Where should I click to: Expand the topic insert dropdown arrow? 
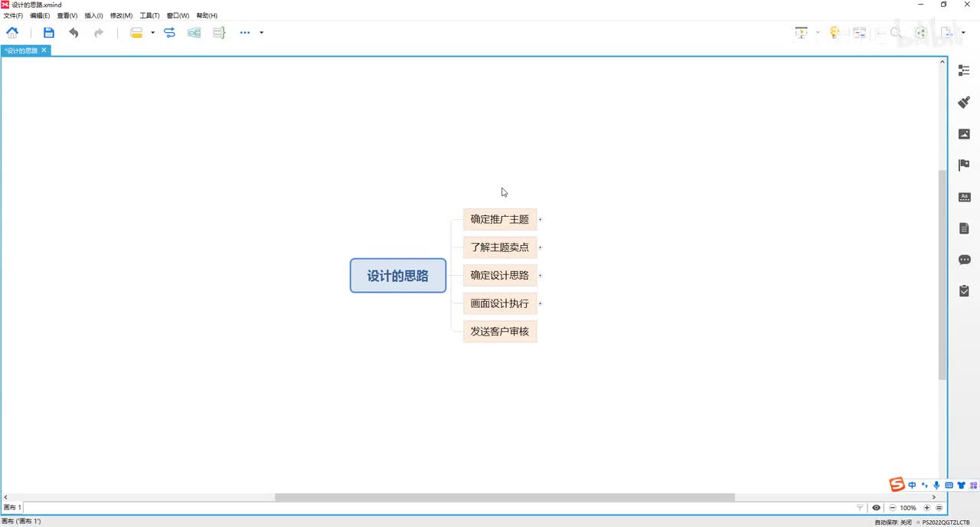click(x=152, y=33)
